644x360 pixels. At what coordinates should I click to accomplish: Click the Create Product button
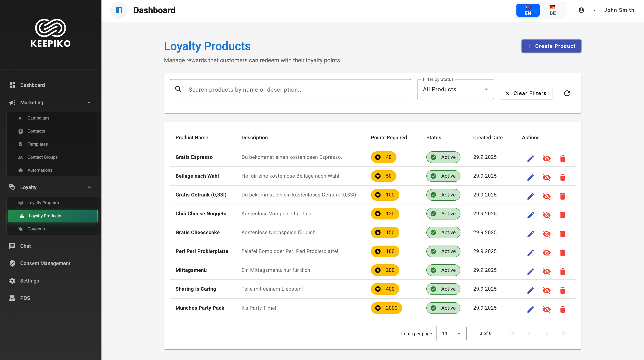(551, 46)
